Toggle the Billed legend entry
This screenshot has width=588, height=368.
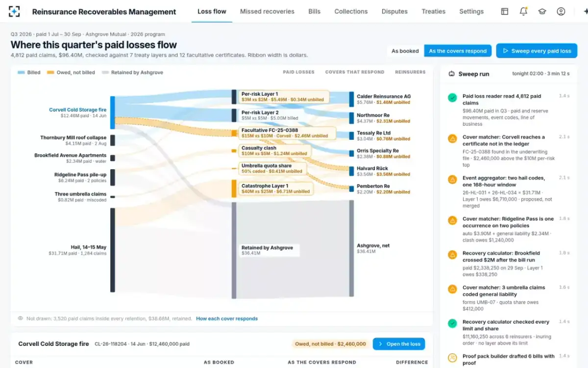[29, 73]
